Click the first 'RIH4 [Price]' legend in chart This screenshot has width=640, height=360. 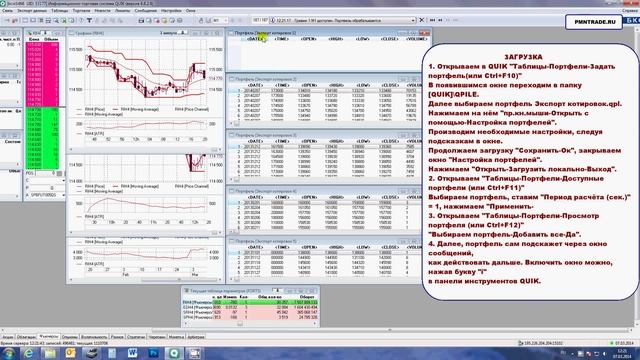tap(95, 109)
